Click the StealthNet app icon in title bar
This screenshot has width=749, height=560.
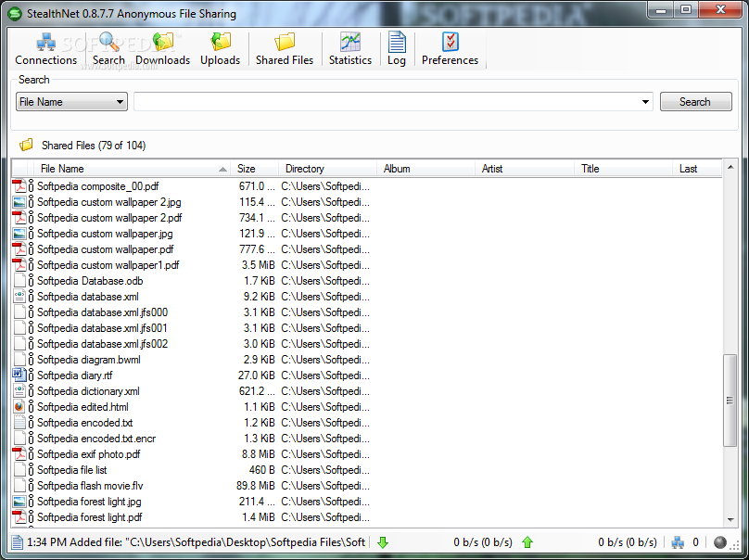(x=15, y=13)
